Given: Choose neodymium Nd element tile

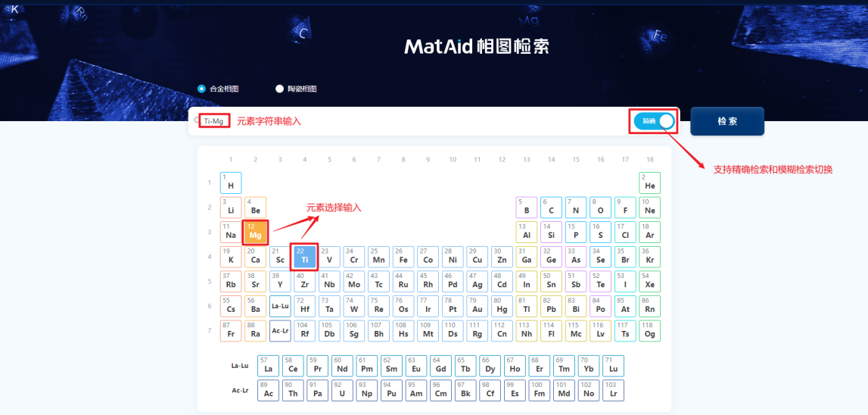Looking at the screenshot, I should pyautogui.click(x=342, y=366).
